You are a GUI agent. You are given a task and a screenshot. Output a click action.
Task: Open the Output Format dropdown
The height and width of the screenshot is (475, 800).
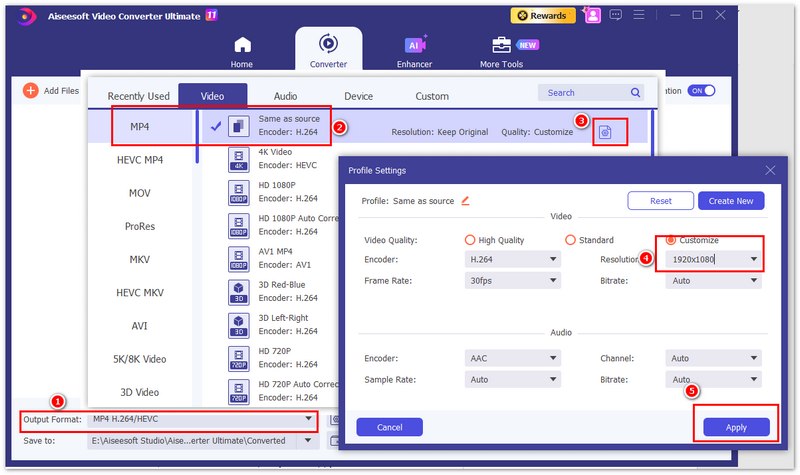pyautogui.click(x=202, y=419)
